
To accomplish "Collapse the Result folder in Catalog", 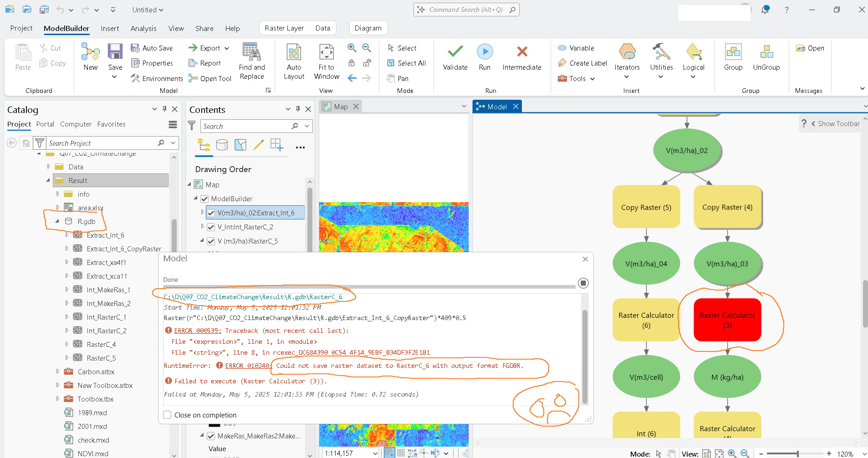I will click(47, 180).
